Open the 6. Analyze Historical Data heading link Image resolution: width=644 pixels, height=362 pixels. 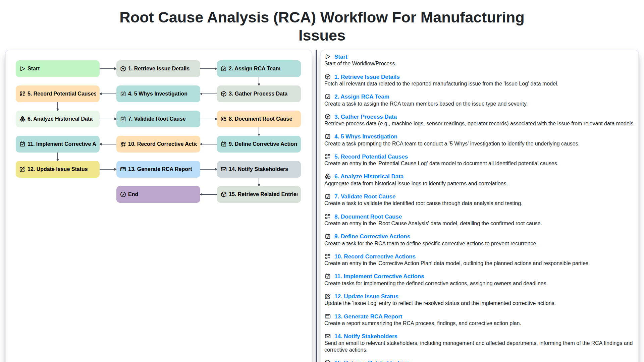(x=369, y=176)
